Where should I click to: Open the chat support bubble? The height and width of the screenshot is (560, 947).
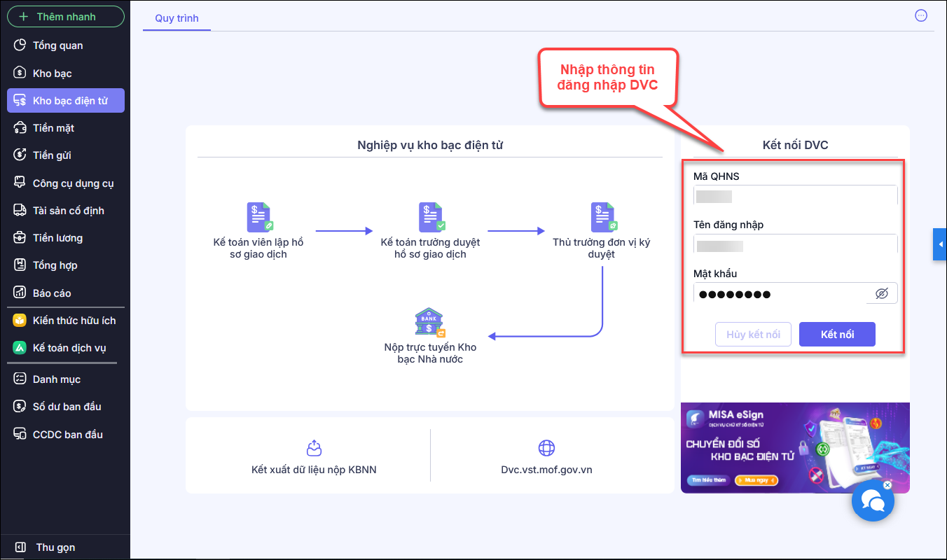[x=872, y=501]
